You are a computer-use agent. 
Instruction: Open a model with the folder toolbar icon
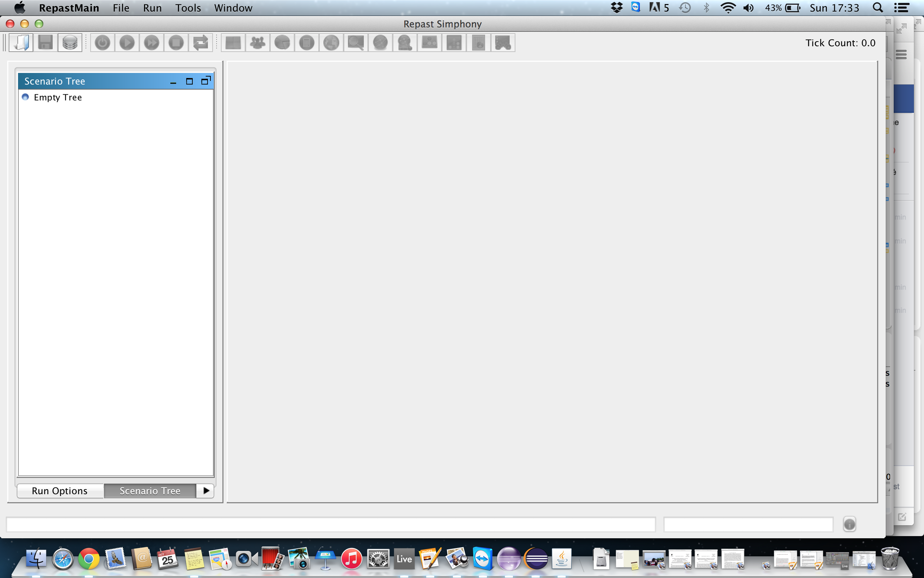[21, 42]
